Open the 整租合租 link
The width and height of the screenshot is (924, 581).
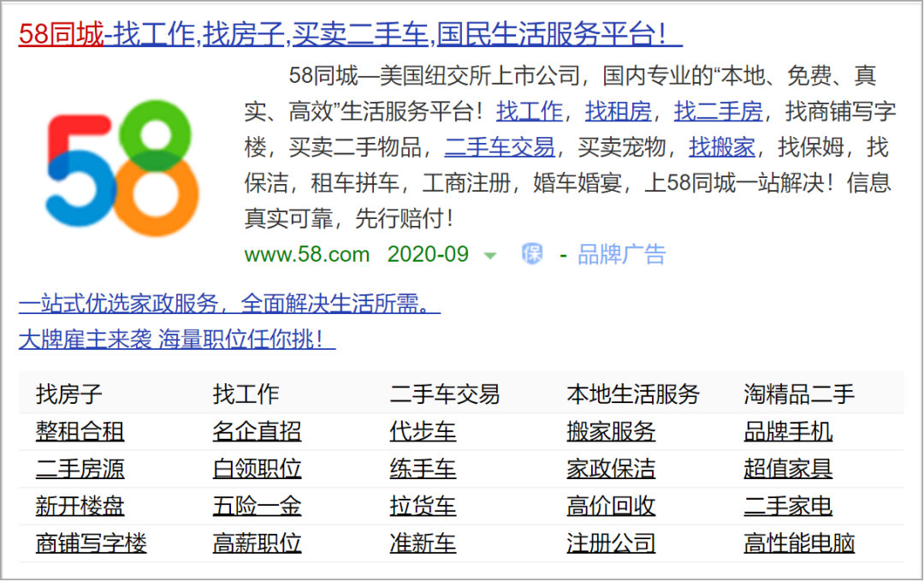[80, 431]
